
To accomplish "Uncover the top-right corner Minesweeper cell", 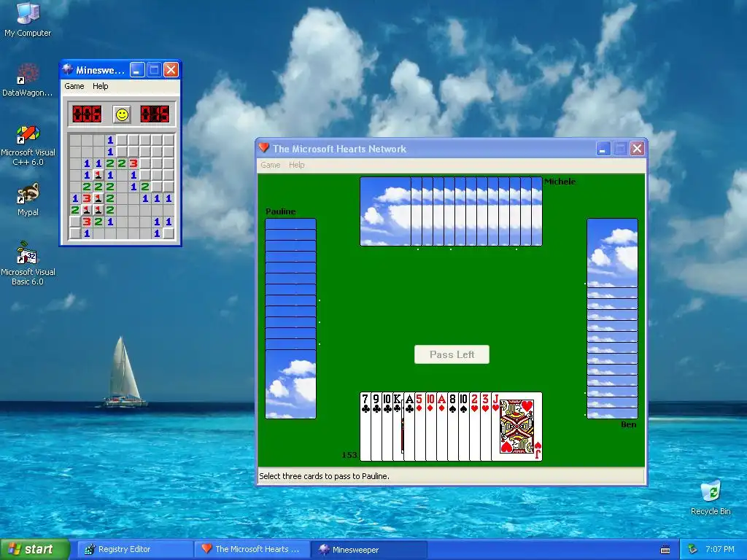I will (169, 140).
